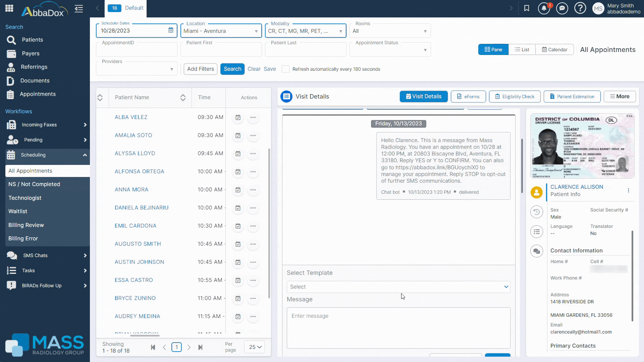The width and height of the screenshot is (644, 362).
Task: Open the patient chat bubbles icon
Action: 536,251
